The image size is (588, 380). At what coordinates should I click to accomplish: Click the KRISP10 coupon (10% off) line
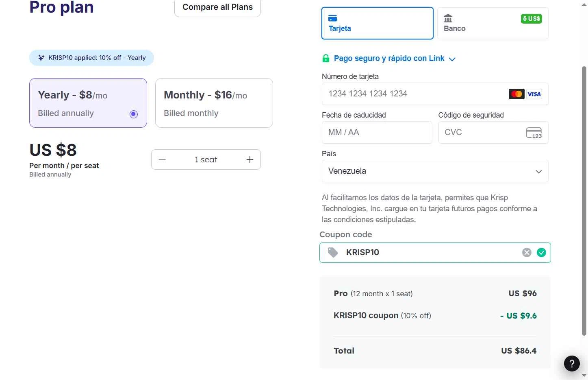(x=382, y=316)
